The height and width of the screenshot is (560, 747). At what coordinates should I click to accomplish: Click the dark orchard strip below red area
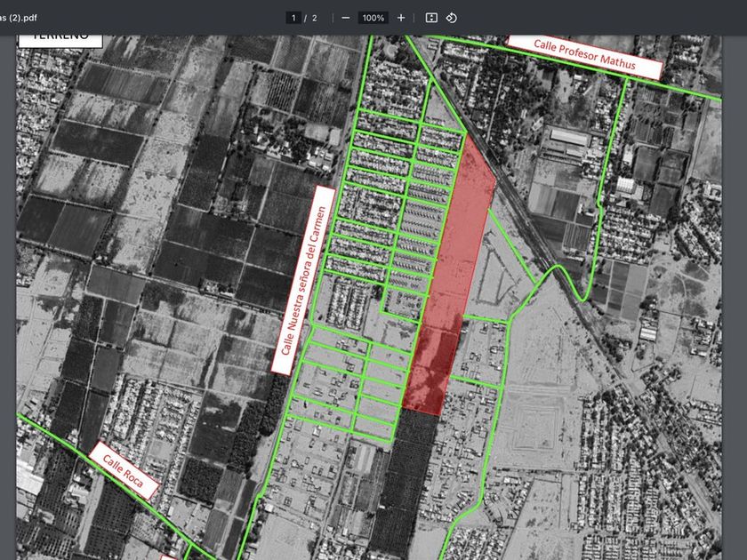coord(405,480)
